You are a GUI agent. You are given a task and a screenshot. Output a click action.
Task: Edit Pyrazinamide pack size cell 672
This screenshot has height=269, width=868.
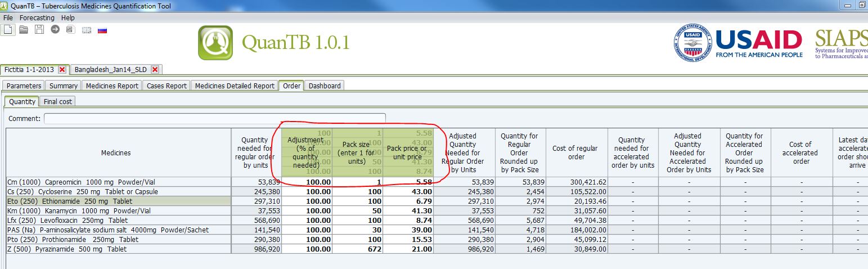(358, 249)
